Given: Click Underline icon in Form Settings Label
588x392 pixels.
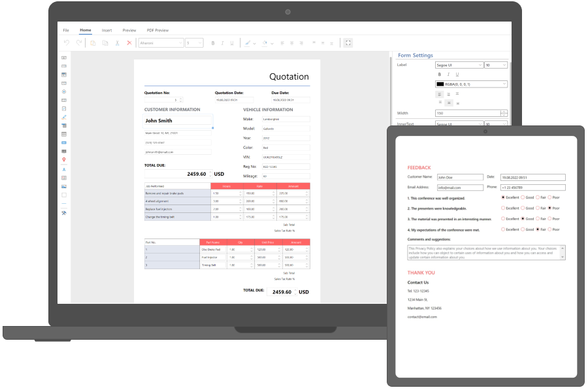Looking at the screenshot, I should coord(457,74).
